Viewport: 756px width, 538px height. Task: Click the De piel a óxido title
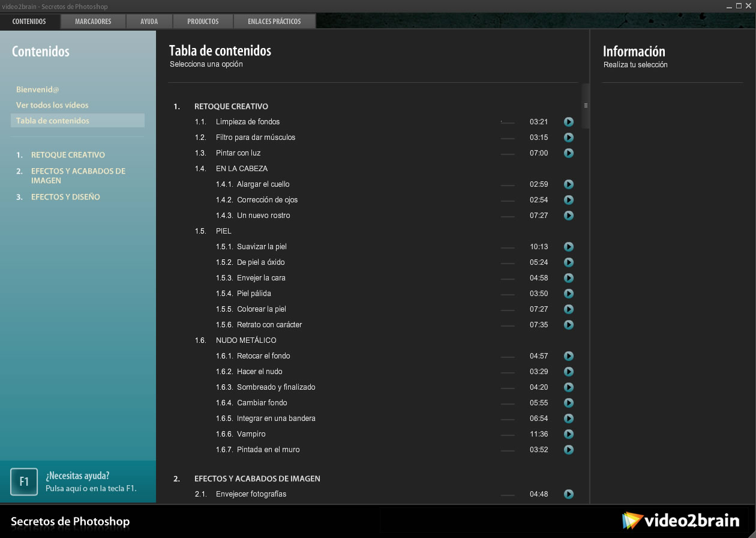pyautogui.click(x=261, y=262)
